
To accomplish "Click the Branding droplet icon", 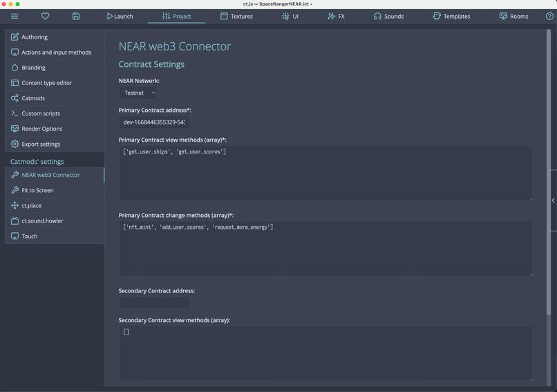I will [x=15, y=68].
